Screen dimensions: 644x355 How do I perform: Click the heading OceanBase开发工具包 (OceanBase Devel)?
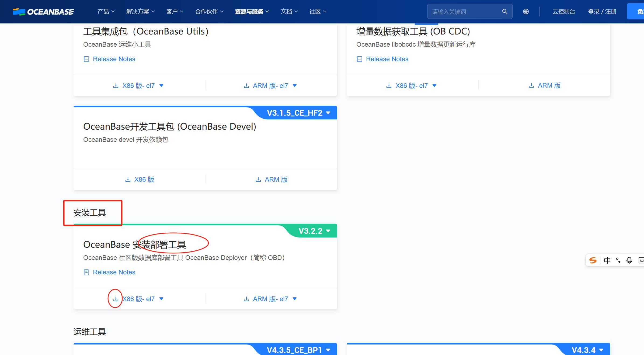point(170,126)
